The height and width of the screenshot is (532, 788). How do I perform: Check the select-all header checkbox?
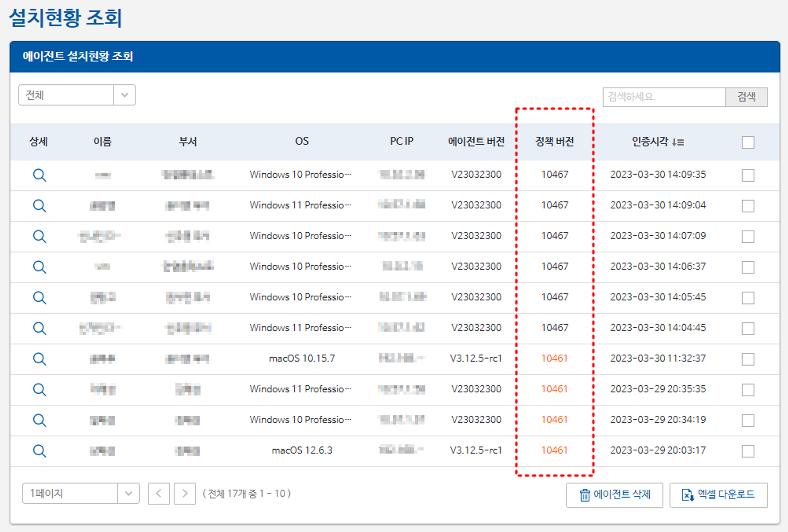747,142
